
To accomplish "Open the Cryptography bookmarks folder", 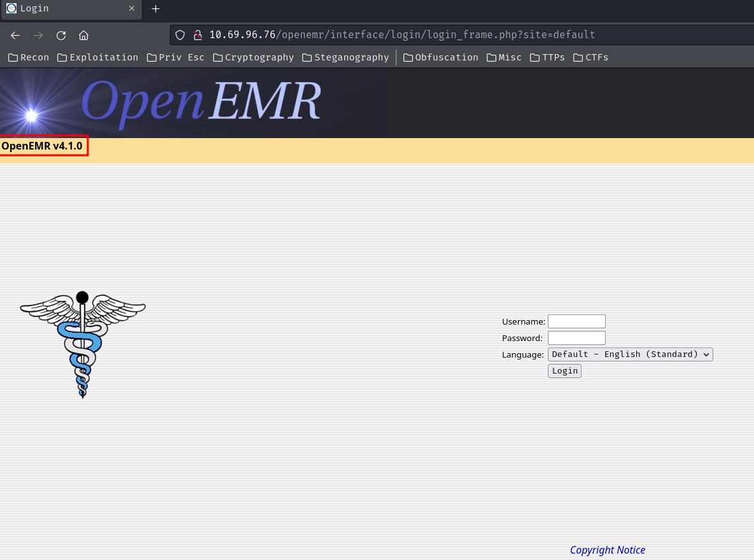I will click(x=253, y=57).
